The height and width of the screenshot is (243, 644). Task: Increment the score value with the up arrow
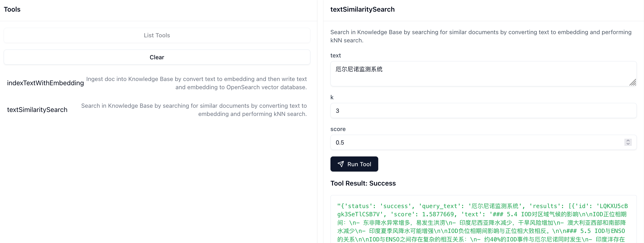(628, 141)
